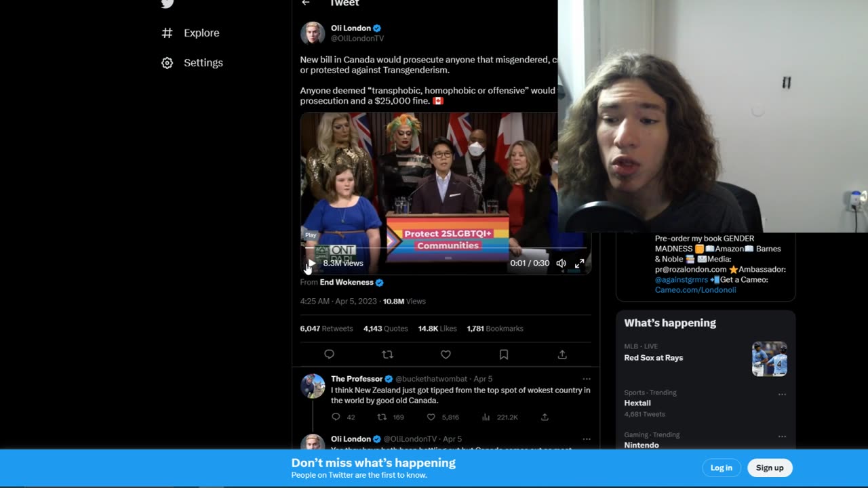
Task: Open the @againstgrmrs mention link
Action: 682,279
